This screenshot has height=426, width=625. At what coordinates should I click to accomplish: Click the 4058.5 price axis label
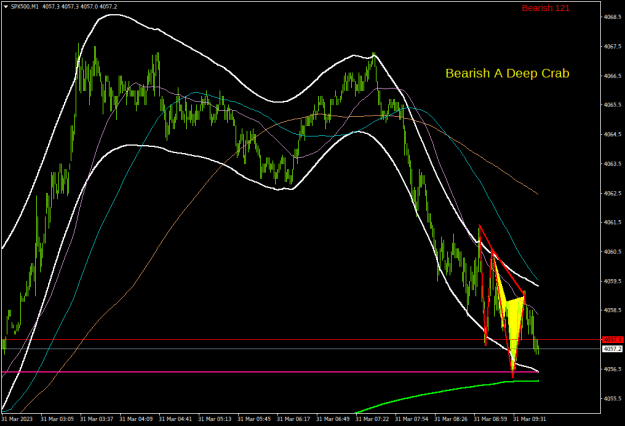click(612, 310)
